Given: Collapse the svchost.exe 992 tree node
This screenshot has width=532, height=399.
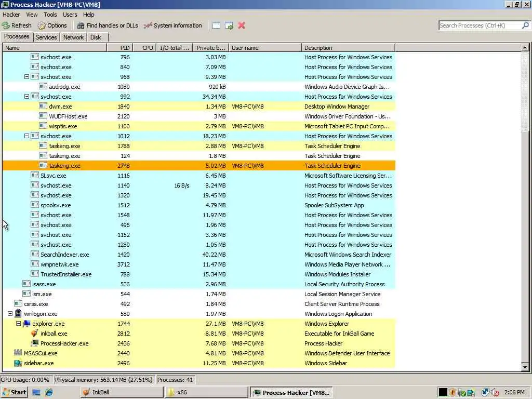Looking at the screenshot, I should pos(26,96).
